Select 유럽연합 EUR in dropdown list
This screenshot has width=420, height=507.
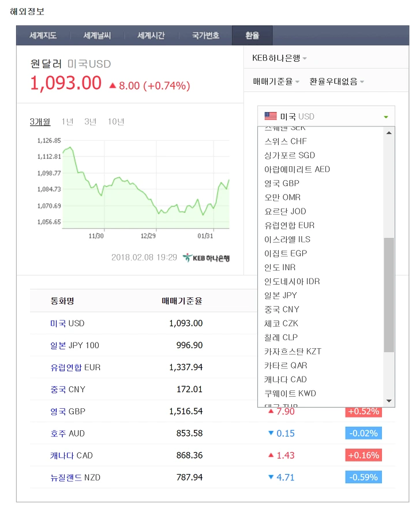[x=290, y=225]
